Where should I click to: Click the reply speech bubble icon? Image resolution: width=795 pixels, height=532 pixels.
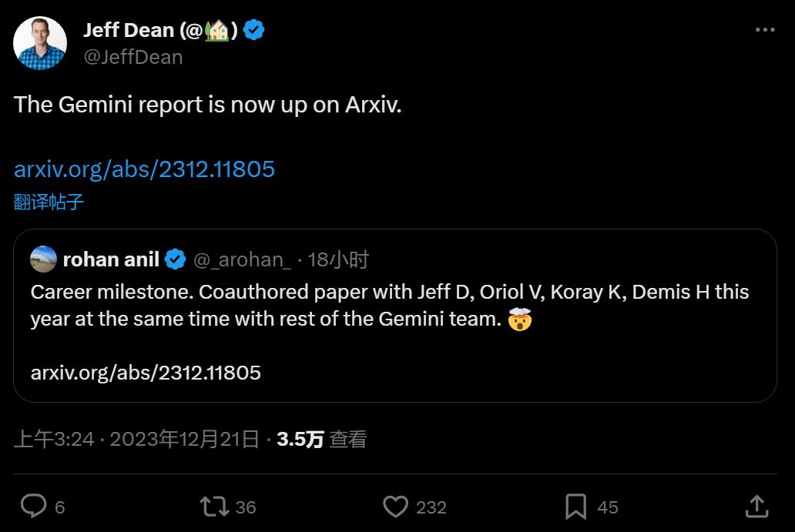(33, 506)
